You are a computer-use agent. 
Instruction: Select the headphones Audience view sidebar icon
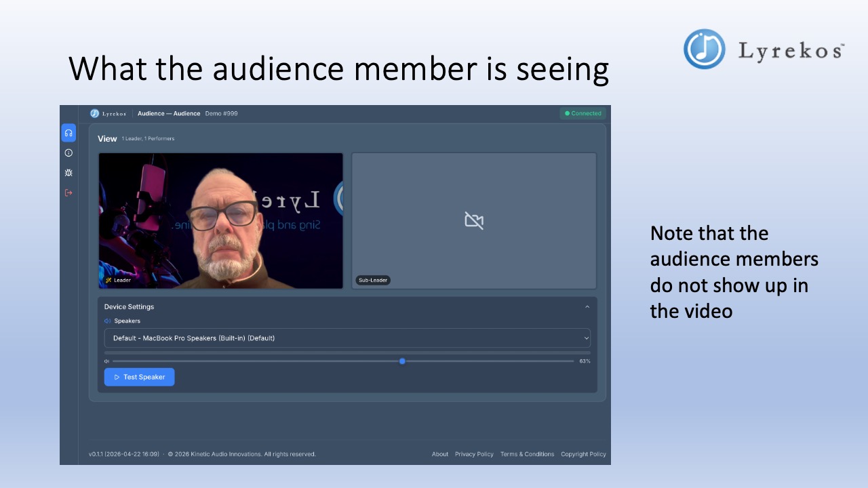[68, 134]
